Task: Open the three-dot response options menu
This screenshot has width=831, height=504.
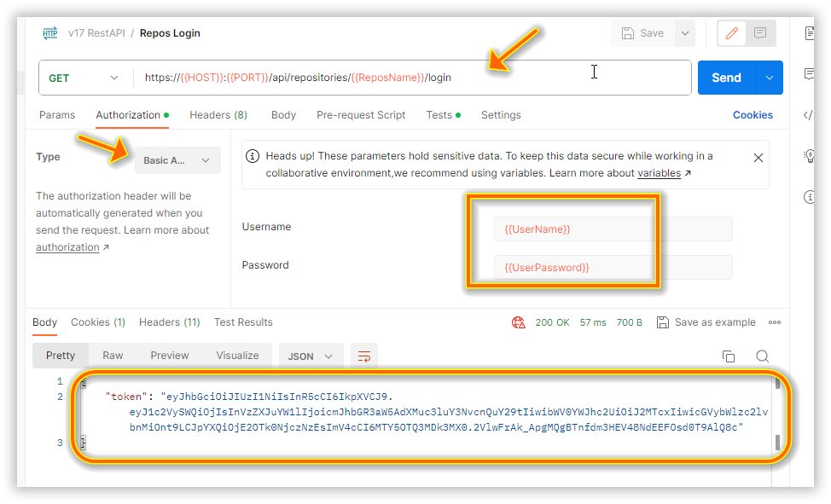Action: [x=775, y=322]
